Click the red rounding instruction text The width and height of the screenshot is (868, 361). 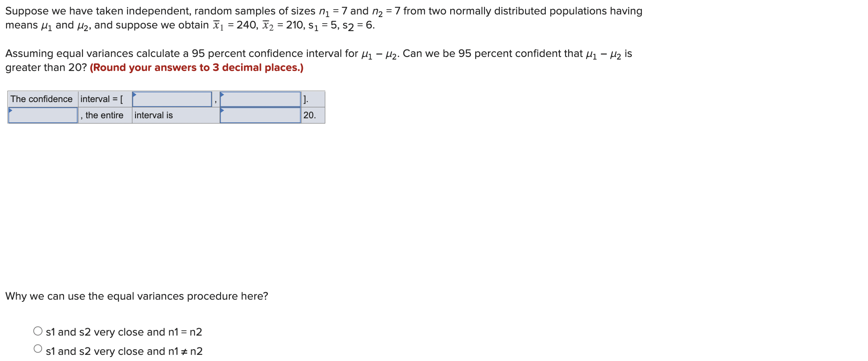pos(196,67)
